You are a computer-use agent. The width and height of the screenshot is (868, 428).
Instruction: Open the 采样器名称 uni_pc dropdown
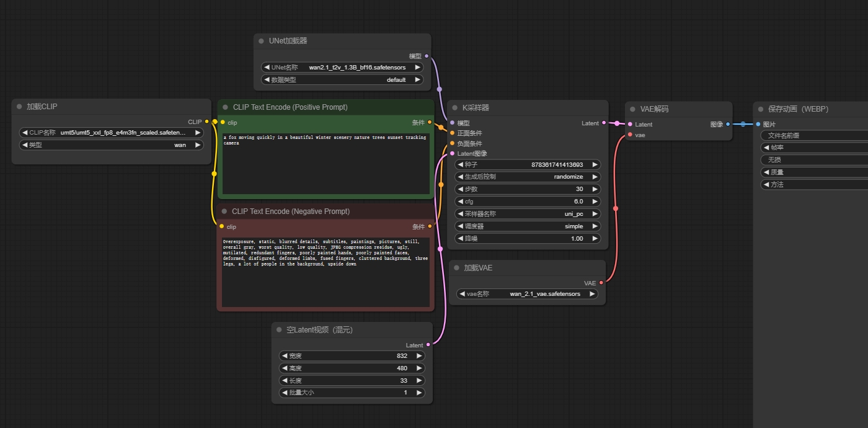(x=527, y=214)
